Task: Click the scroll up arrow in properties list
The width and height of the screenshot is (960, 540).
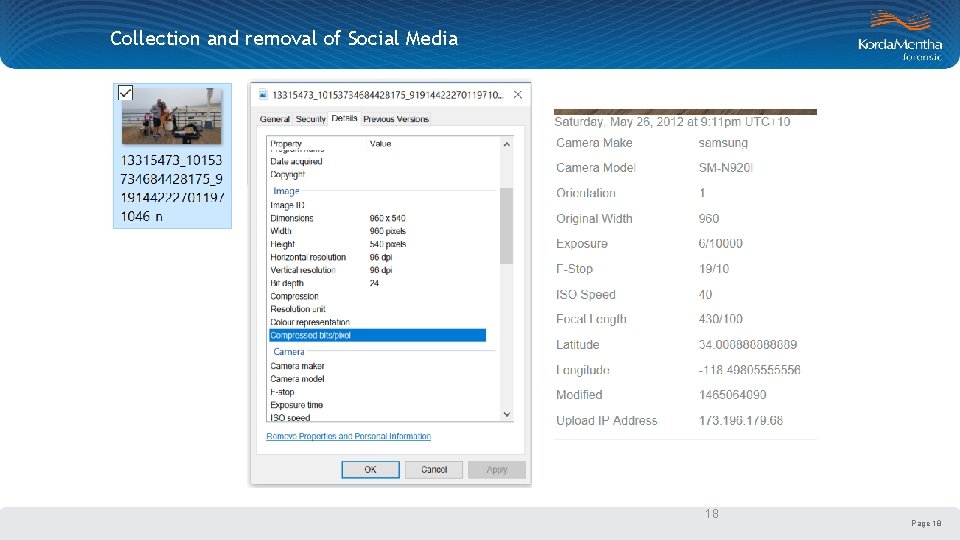Action: [506, 144]
